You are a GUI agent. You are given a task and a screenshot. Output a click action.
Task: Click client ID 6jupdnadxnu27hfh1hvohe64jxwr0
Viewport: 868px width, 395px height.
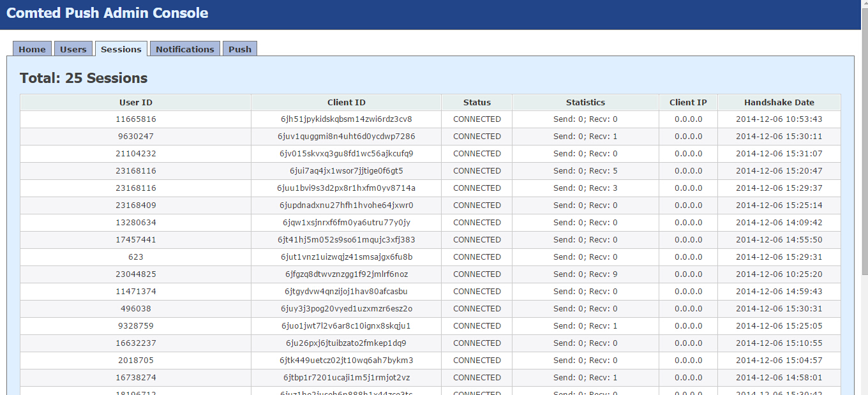pyautogui.click(x=347, y=205)
